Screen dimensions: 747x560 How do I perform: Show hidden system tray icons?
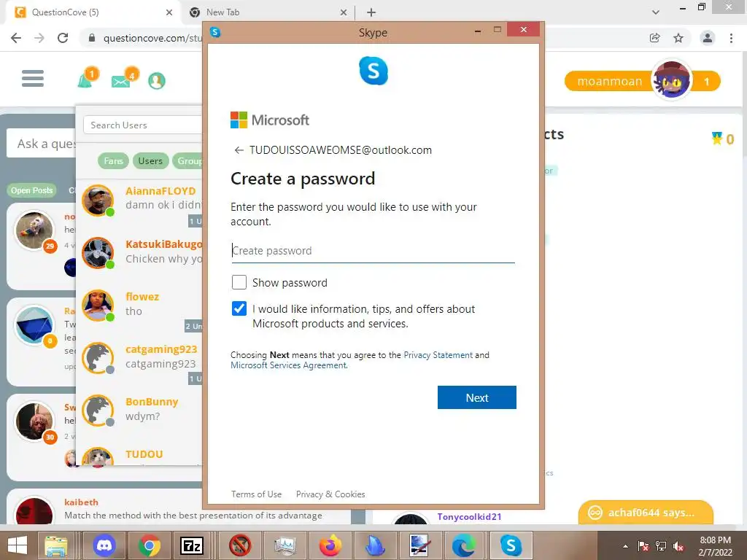point(625,546)
